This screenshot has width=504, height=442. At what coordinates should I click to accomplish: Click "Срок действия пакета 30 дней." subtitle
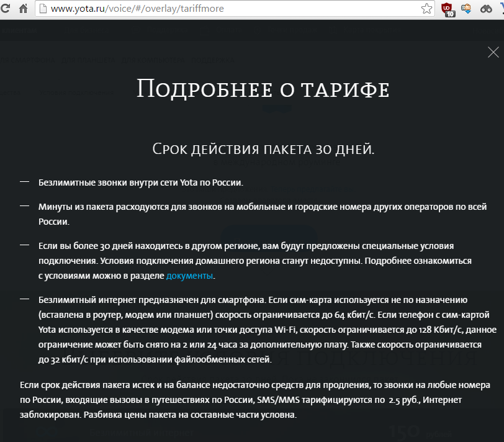263,149
